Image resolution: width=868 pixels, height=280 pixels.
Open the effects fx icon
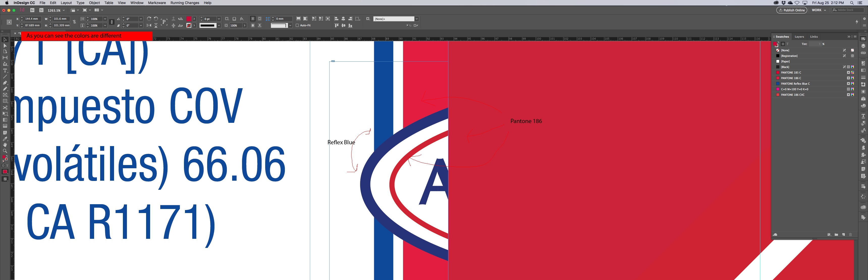click(x=241, y=19)
